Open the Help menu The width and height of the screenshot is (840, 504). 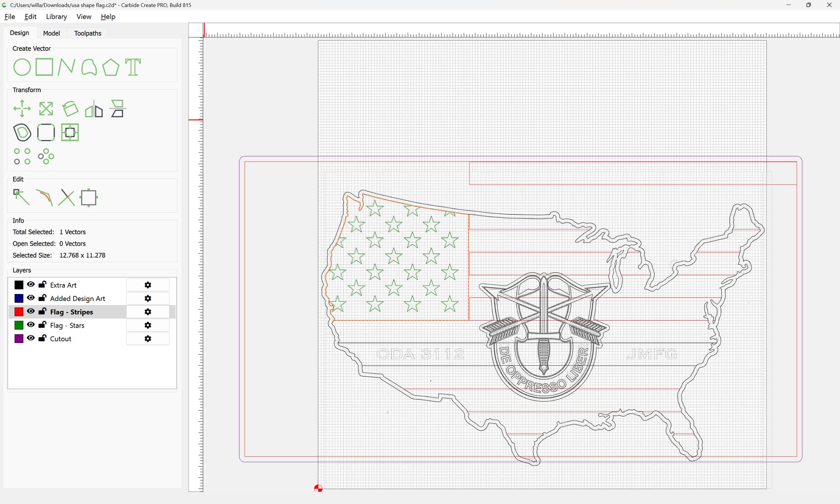(x=108, y=17)
